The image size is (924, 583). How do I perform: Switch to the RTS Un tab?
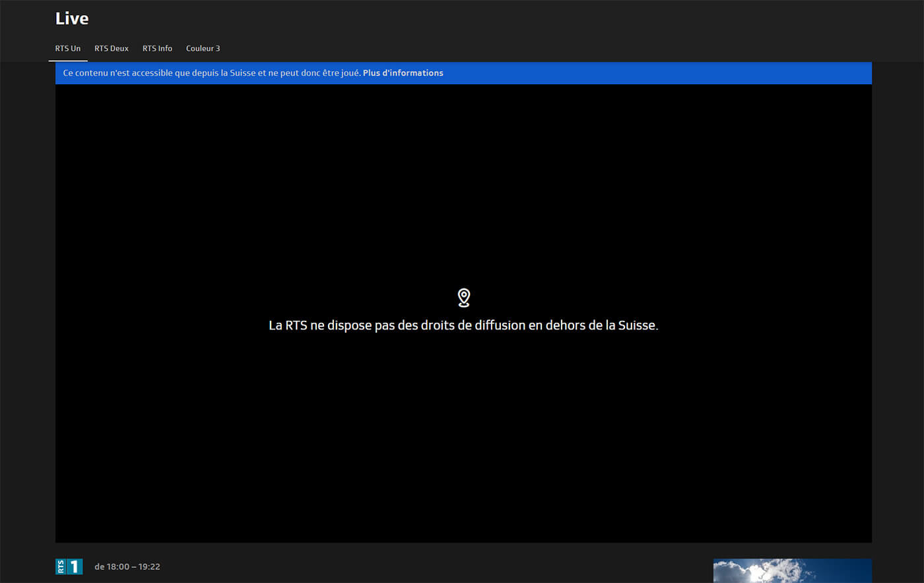point(68,48)
